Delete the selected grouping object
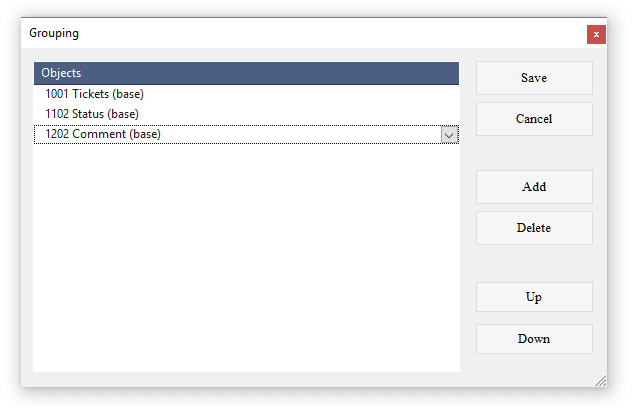 pyautogui.click(x=534, y=228)
